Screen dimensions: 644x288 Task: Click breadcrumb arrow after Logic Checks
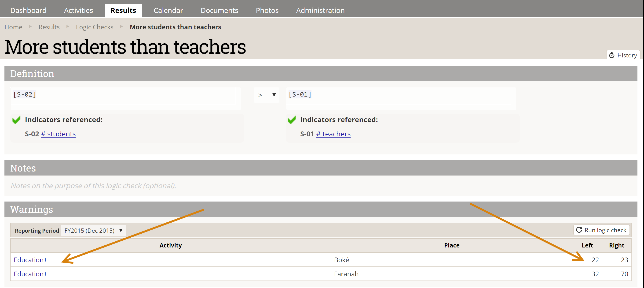click(x=121, y=26)
